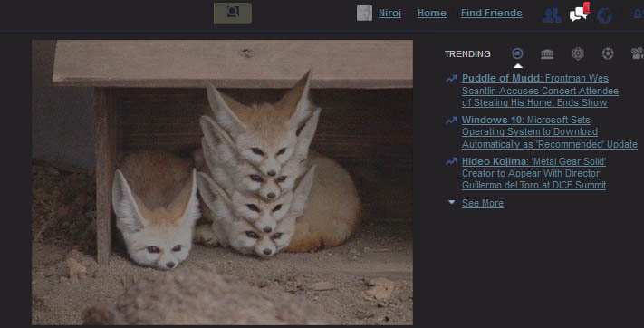
Task: Click the See More dropdown triangle
Action: click(x=451, y=202)
